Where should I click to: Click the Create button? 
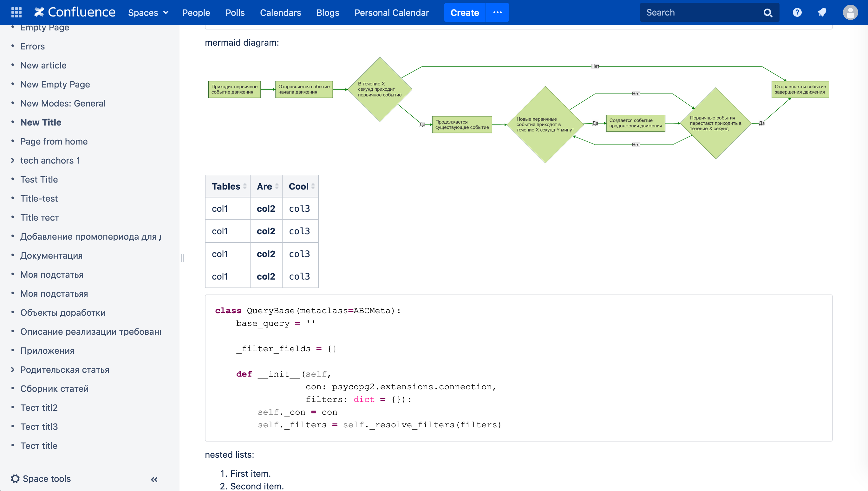point(464,12)
